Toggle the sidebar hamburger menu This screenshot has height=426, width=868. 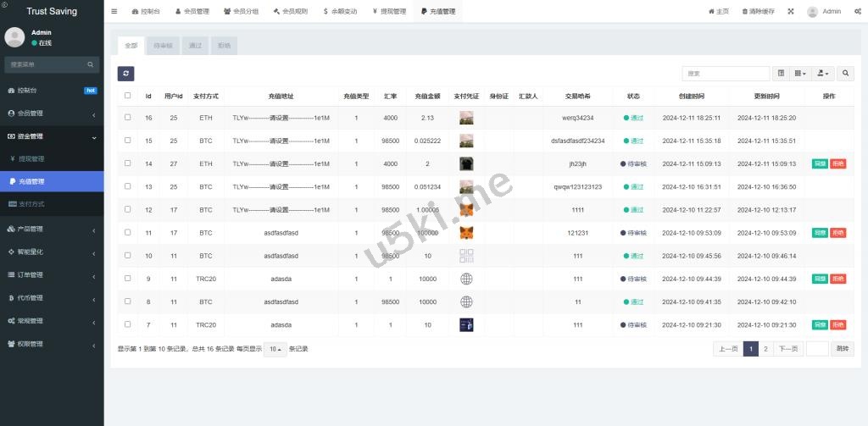[114, 12]
